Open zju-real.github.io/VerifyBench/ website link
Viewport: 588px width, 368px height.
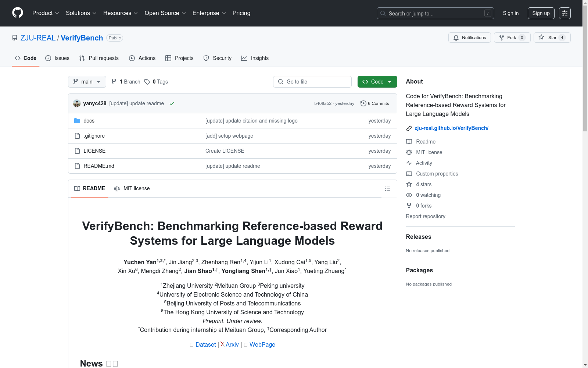point(451,128)
